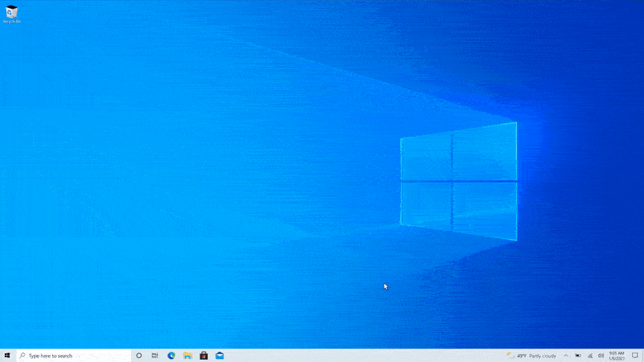Open File Explorer from the taskbar
The image size is (644, 362).
pyautogui.click(x=188, y=356)
